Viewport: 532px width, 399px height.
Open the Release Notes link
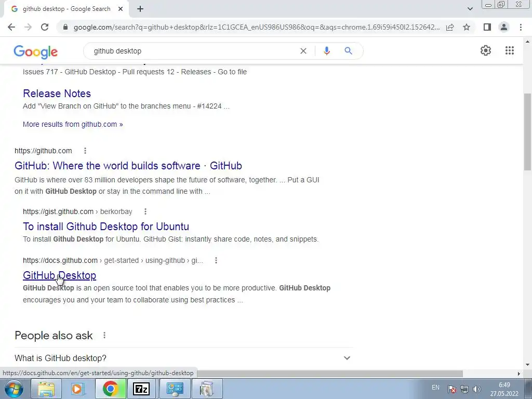point(57,94)
